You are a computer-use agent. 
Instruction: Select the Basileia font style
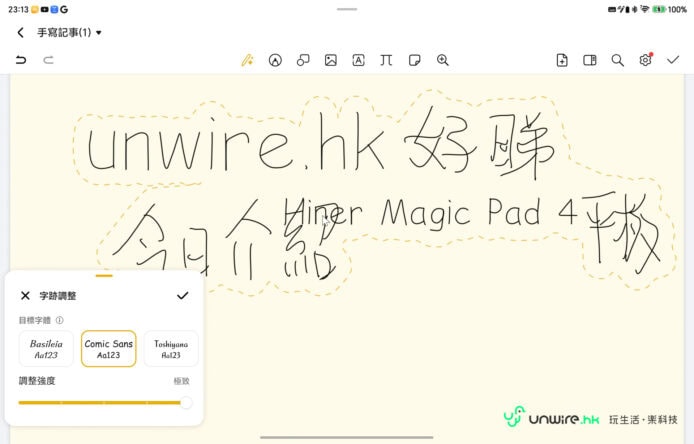coord(46,349)
